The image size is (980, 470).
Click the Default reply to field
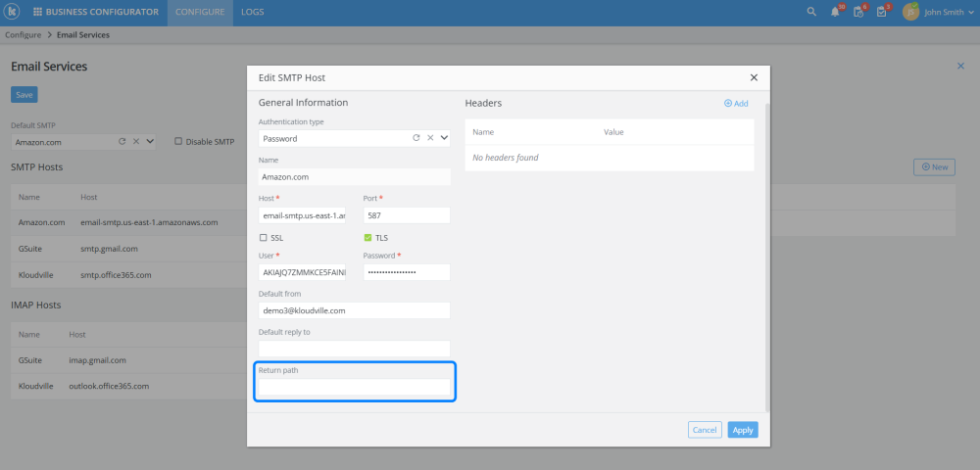[355, 349]
